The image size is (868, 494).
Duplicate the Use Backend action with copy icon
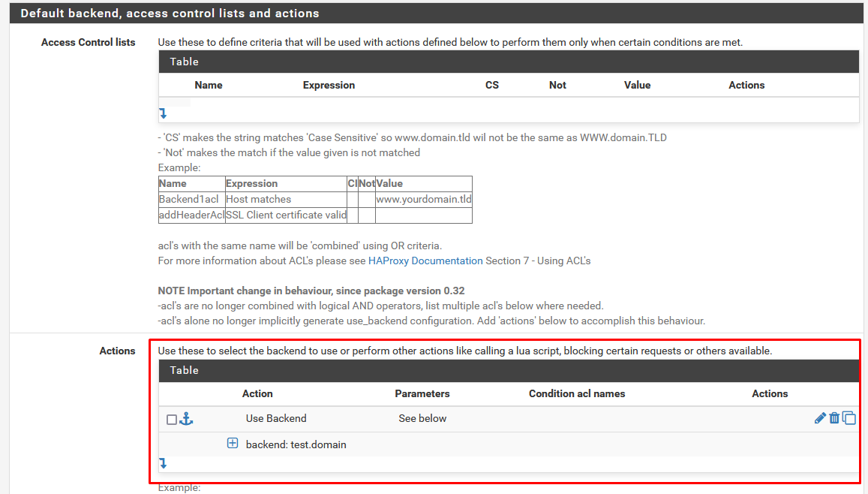(848, 418)
